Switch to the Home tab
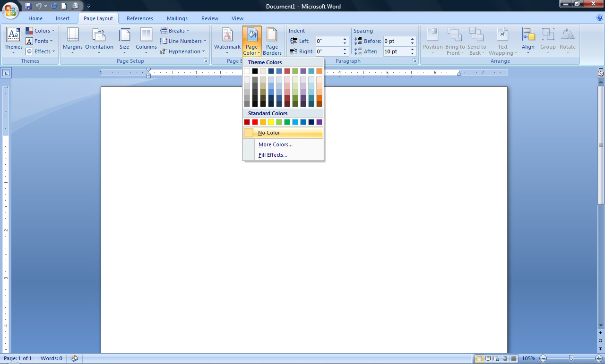This screenshot has width=605, height=364. coord(35,18)
